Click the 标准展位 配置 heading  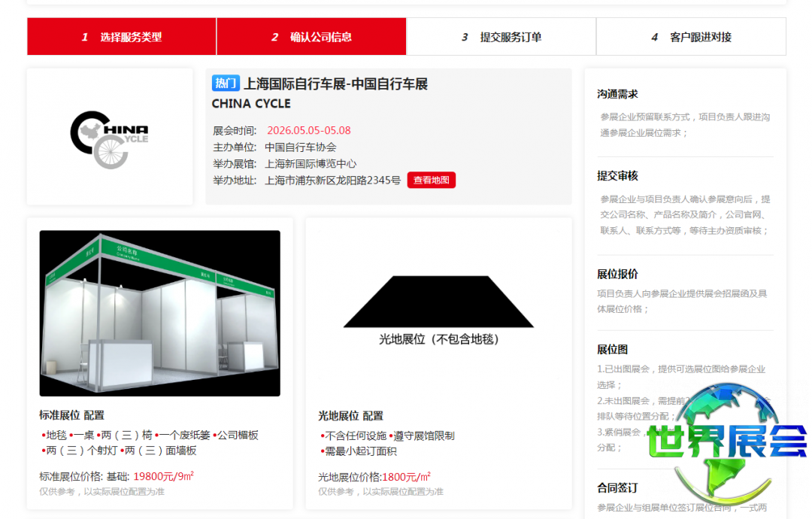coord(72,415)
